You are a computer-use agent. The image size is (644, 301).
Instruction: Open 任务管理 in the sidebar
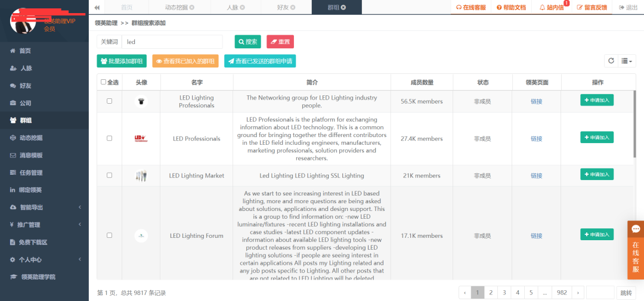[x=44, y=173]
